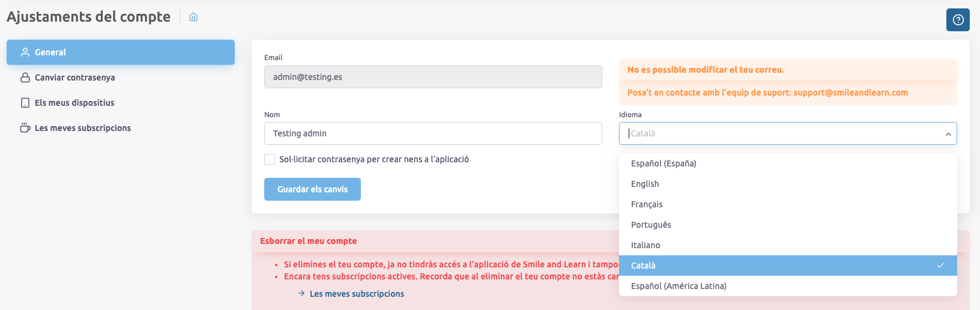Choose English in the Idioma dropdown
The image size is (980, 310).
(x=645, y=184)
